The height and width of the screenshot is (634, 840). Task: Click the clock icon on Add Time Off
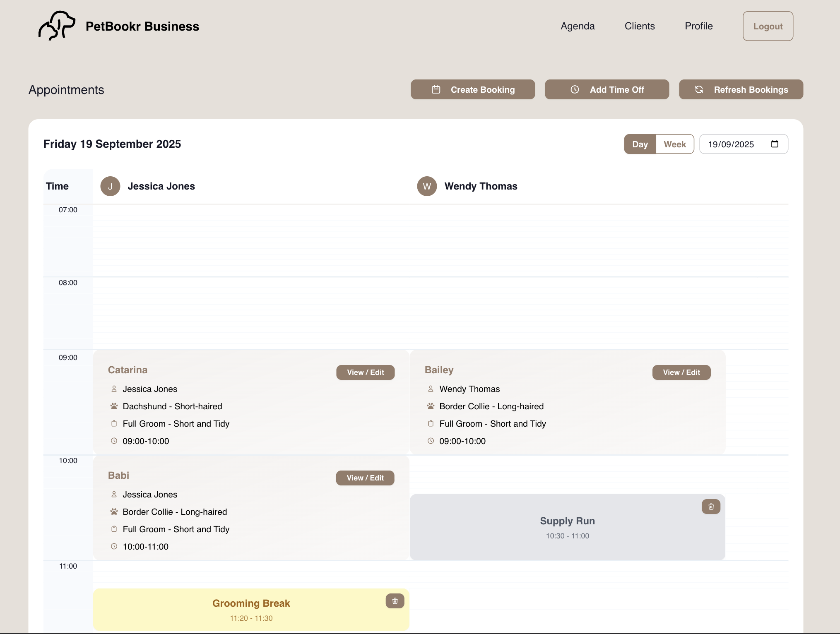point(575,89)
